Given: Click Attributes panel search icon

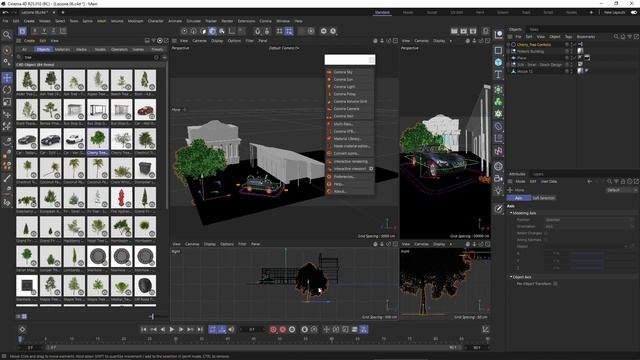Looking at the screenshot, I should 609,181.
